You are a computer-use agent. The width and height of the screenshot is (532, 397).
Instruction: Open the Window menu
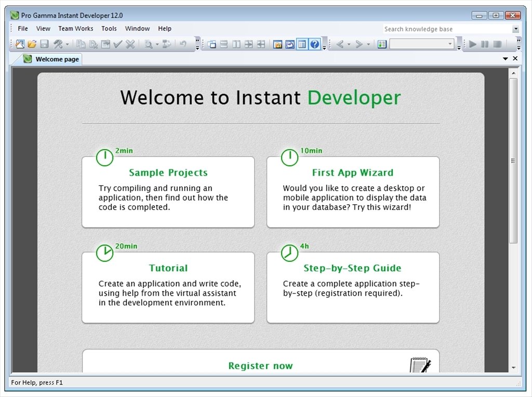(x=137, y=29)
